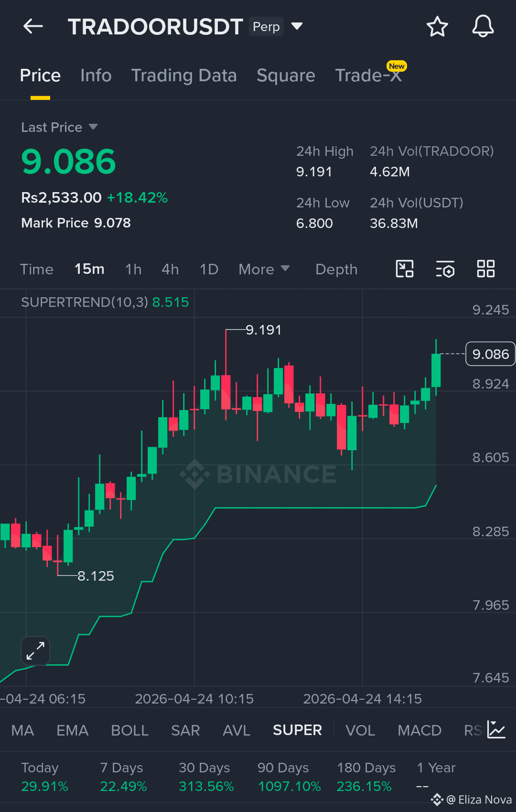Screen dimensions: 516x812
Task: Tap the 24h High value 9.191
Action: click(314, 172)
